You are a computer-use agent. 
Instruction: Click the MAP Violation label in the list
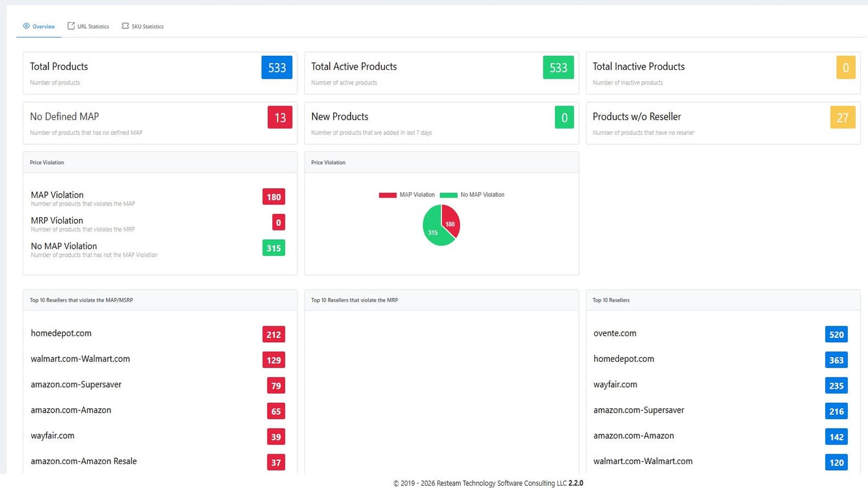[x=57, y=195]
